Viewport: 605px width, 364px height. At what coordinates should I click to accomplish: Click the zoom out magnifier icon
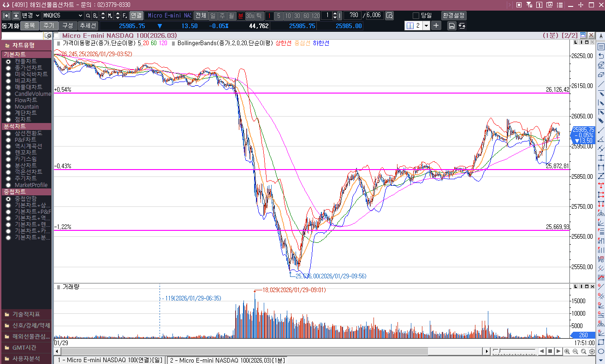coord(575,352)
